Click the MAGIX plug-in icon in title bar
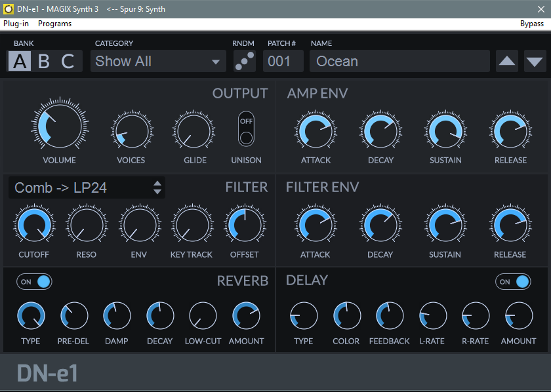This screenshot has height=392, width=551. pyautogui.click(x=8, y=9)
